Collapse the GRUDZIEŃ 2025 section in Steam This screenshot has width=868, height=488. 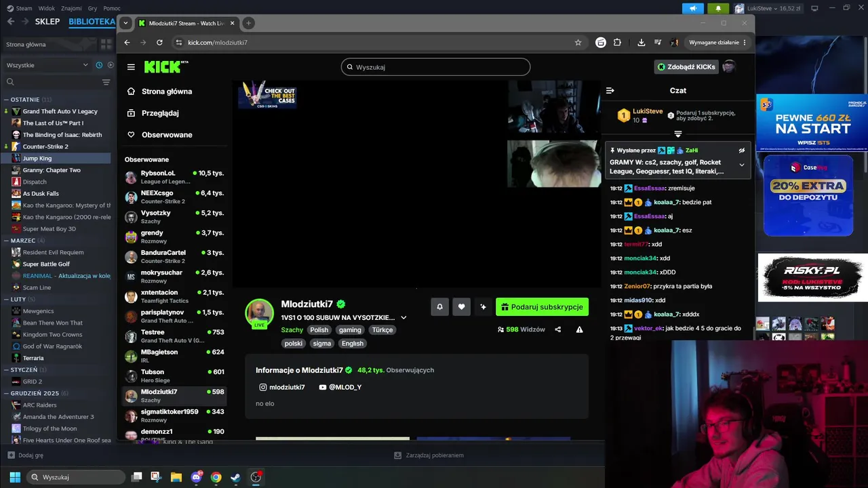(6, 393)
